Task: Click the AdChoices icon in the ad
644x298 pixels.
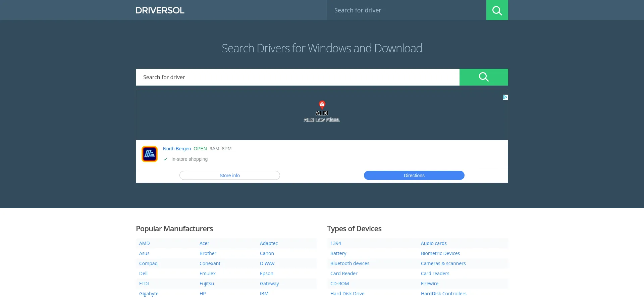Action: tap(505, 97)
